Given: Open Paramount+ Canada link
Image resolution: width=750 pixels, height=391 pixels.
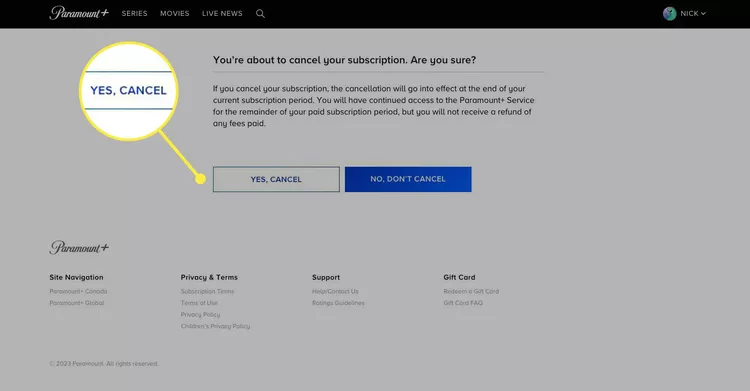Looking at the screenshot, I should 78,291.
